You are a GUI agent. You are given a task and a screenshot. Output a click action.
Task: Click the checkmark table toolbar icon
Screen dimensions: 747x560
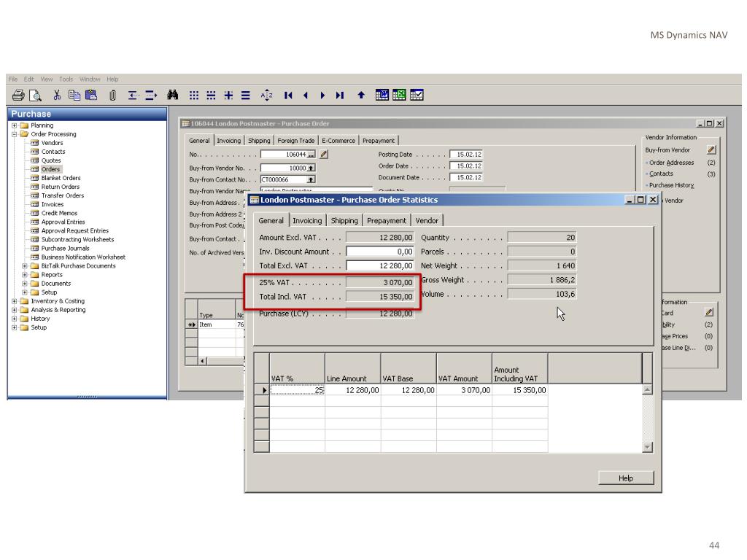(x=417, y=96)
